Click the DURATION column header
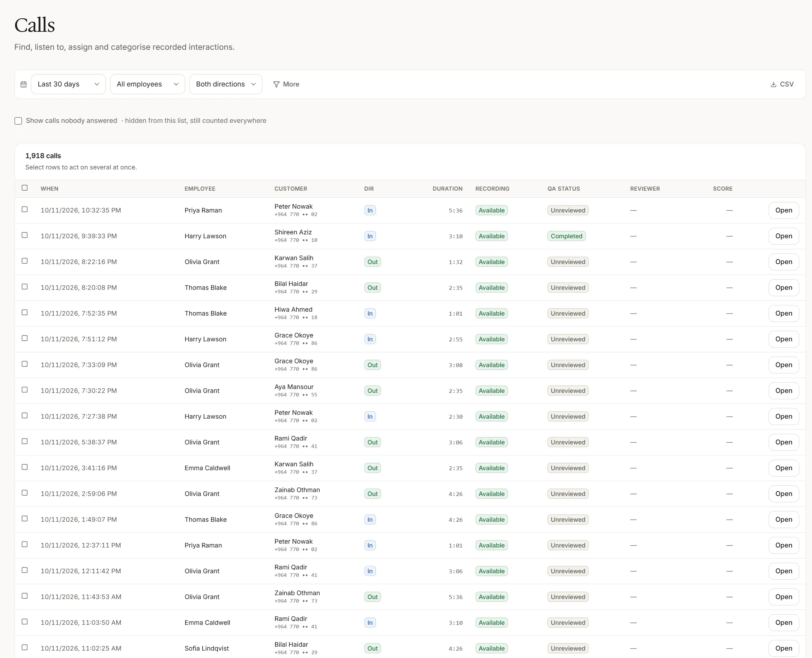Viewport: 812px width, 658px height. [x=448, y=189]
